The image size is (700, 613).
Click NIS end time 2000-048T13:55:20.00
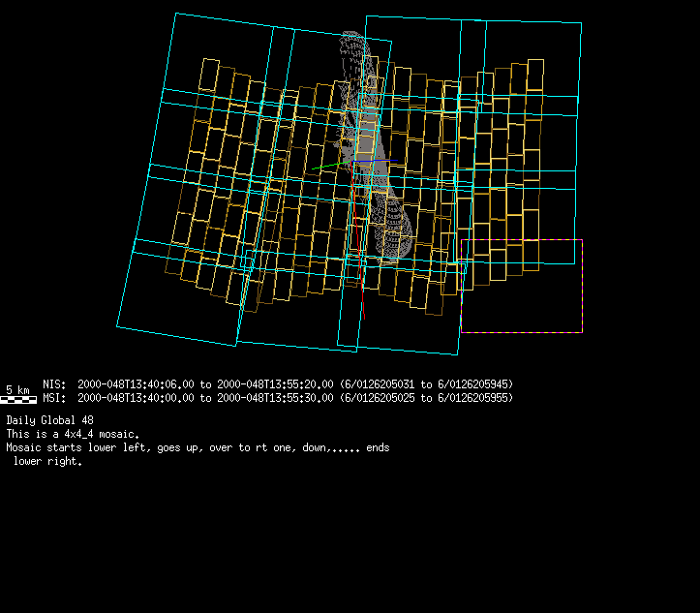point(275,384)
